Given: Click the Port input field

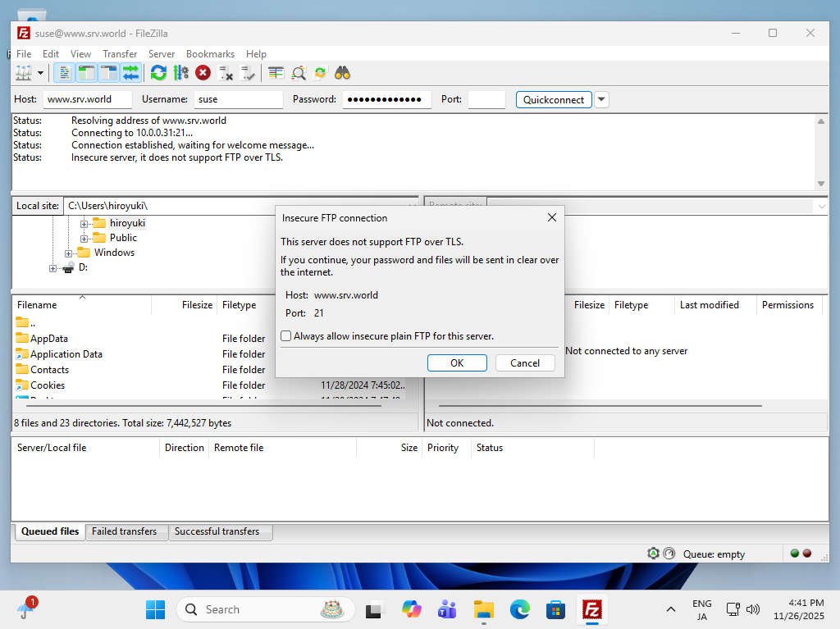Looking at the screenshot, I should pyautogui.click(x=486, y=99).
